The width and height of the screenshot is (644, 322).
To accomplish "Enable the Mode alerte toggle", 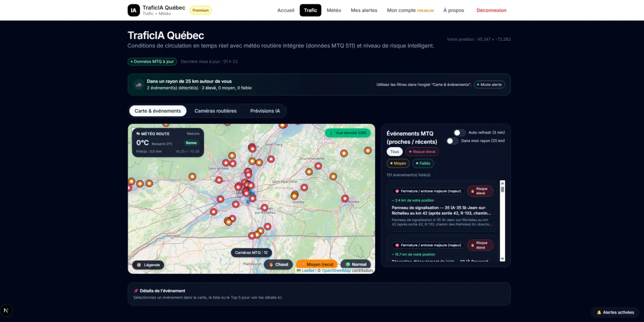I will tap(489, 85).
